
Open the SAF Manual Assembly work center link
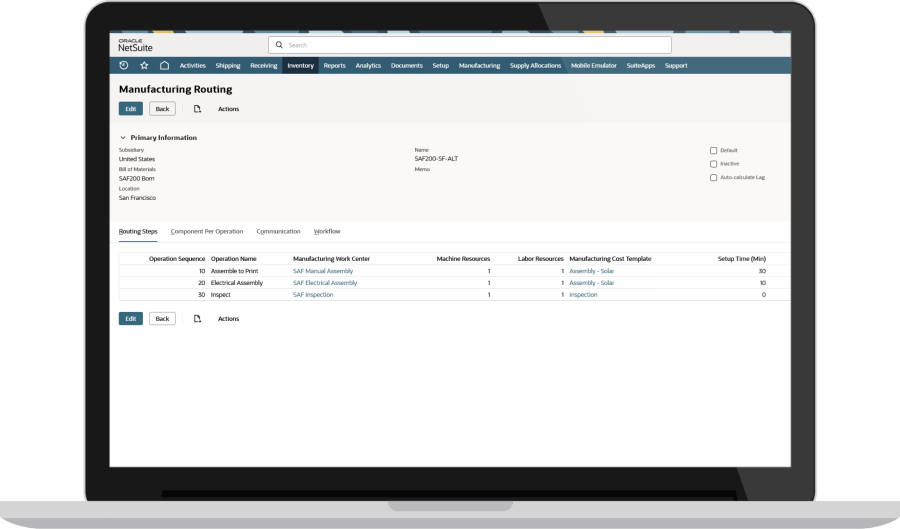pos(323,271)
